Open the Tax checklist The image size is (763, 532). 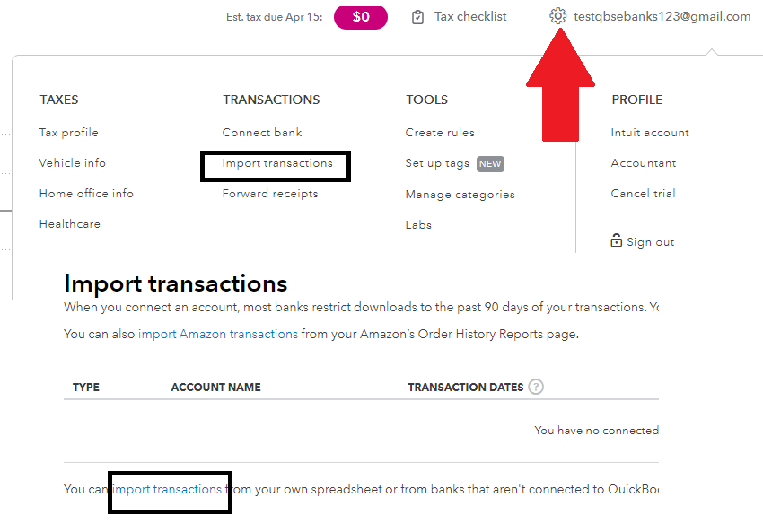coord(470,16)
